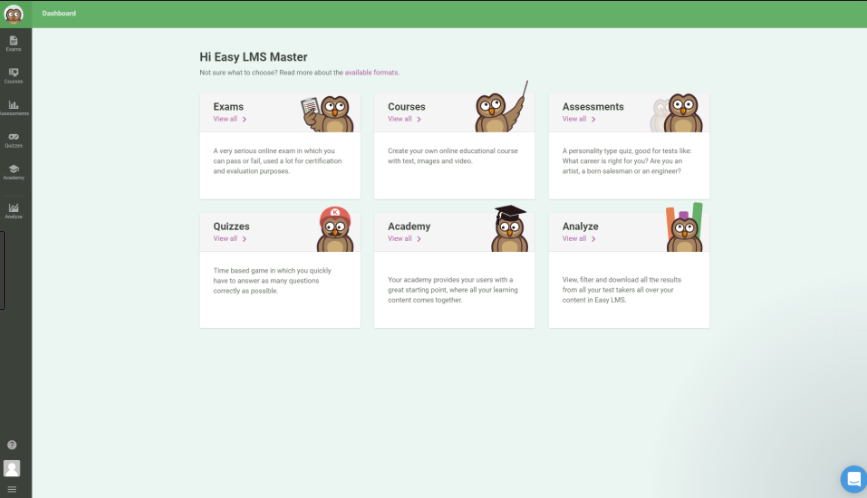The image size is (867, 498).
Task: Open the help question mark icon
Action: tap(12, 445)
